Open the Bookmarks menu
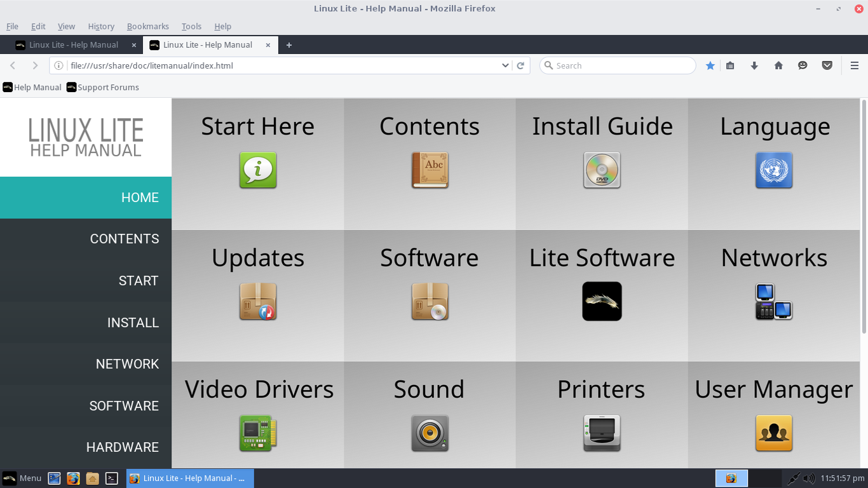868x488 pixels. 148,26
